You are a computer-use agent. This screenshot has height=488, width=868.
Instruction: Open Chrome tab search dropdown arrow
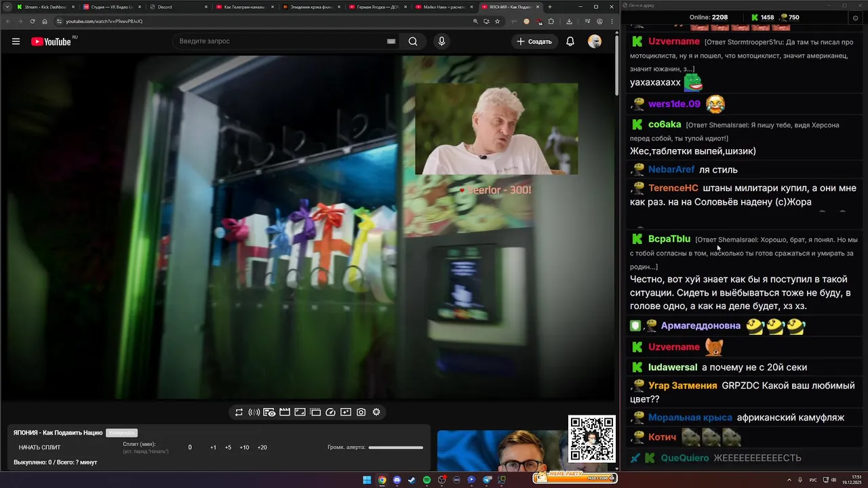pos(7,7)
